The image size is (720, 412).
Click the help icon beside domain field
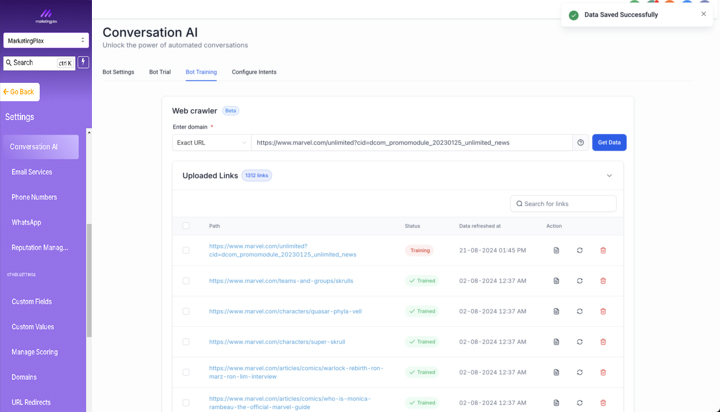pos(580,142)
